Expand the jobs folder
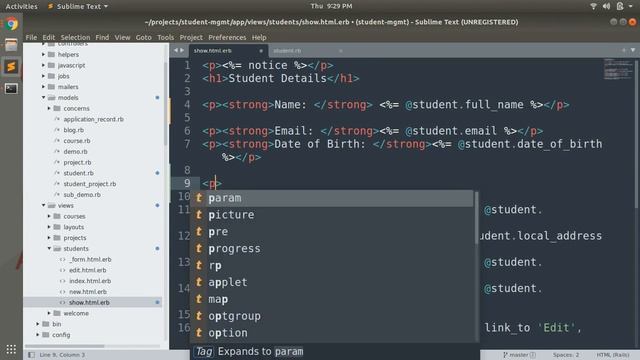640x360 pixels. point(44,76)
